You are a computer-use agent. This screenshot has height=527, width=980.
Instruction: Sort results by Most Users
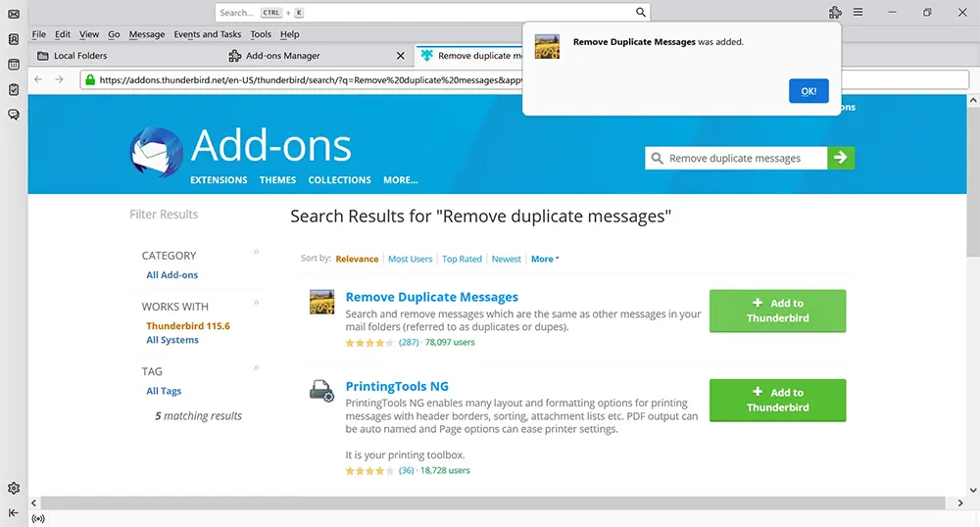(x=410, y=259)
